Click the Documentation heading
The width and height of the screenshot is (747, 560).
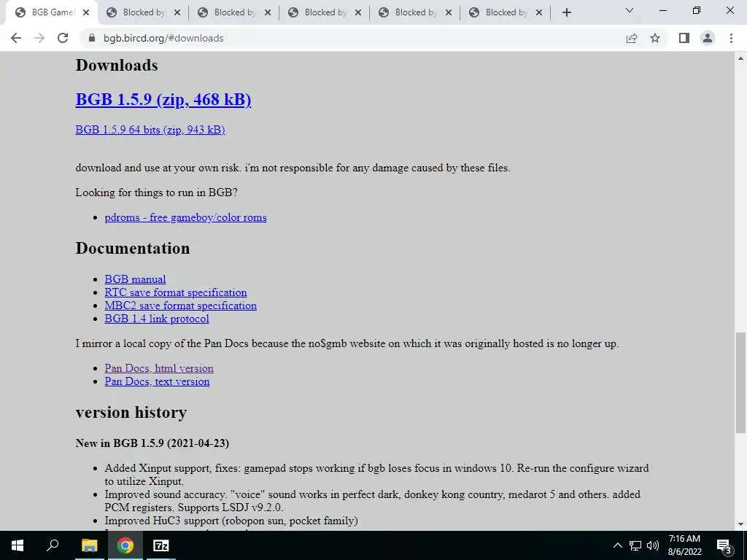tap(133, 248)
